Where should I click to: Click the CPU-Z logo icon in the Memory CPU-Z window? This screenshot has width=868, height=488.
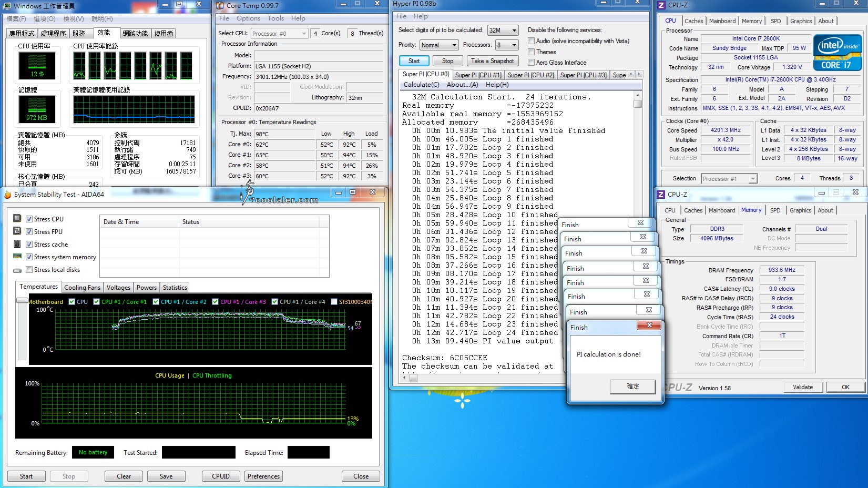pyautogui.click(x=661, y=195)
